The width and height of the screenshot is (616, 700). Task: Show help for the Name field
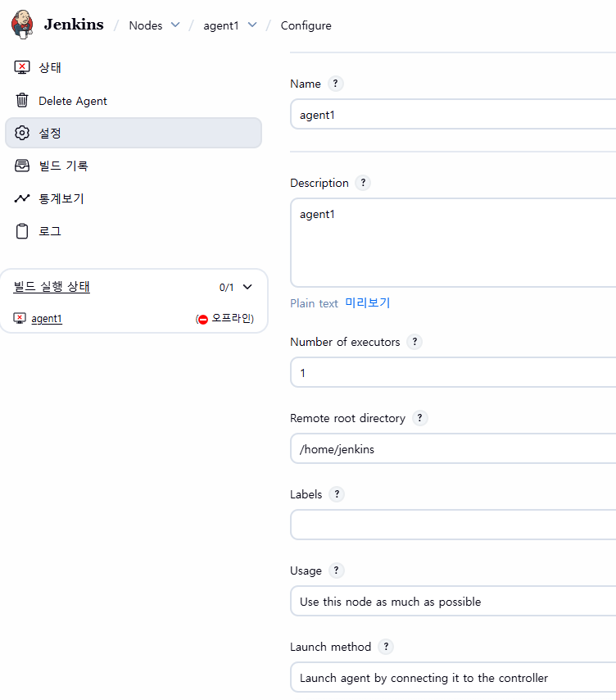(x=335, y=84)
